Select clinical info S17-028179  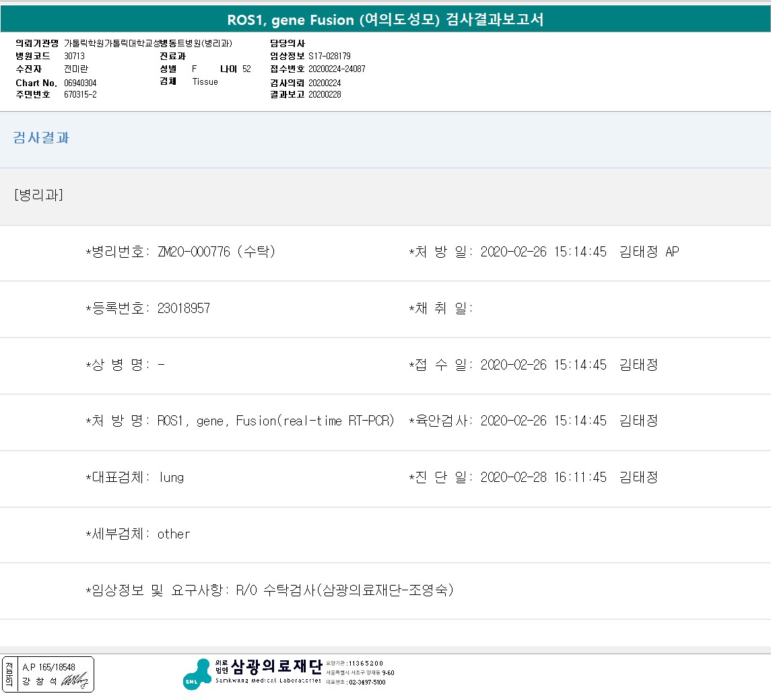tap(329, 56)
